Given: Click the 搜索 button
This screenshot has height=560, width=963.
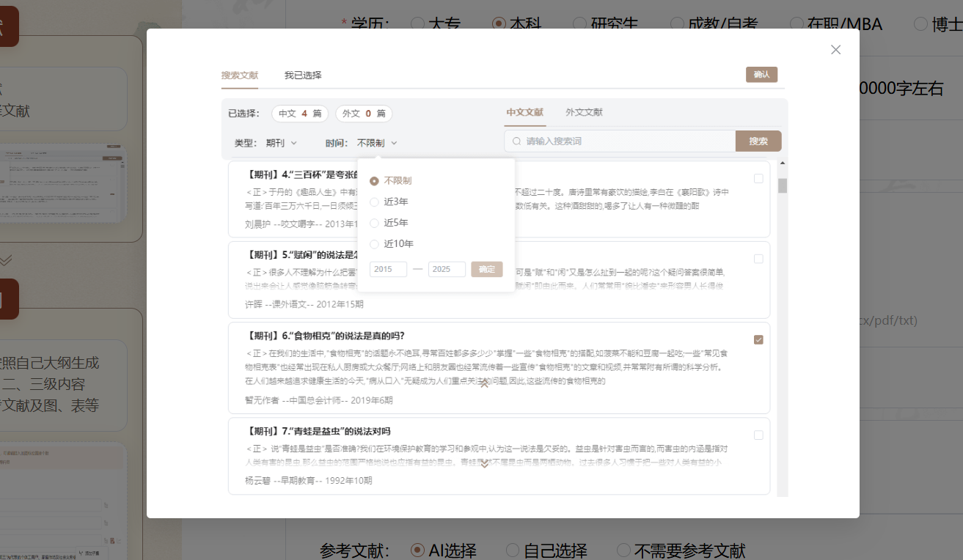Looking at the screenshot, I should 758,141.
